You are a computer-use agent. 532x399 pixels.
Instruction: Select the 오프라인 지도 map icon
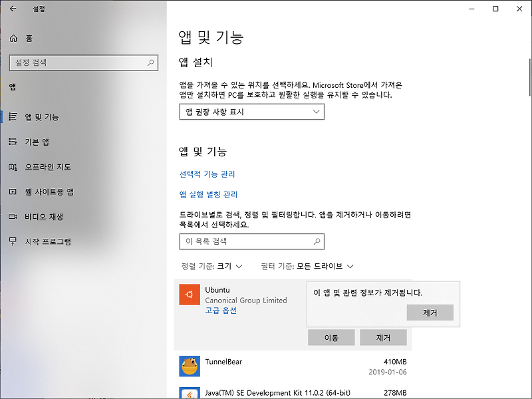click(13, 167)
